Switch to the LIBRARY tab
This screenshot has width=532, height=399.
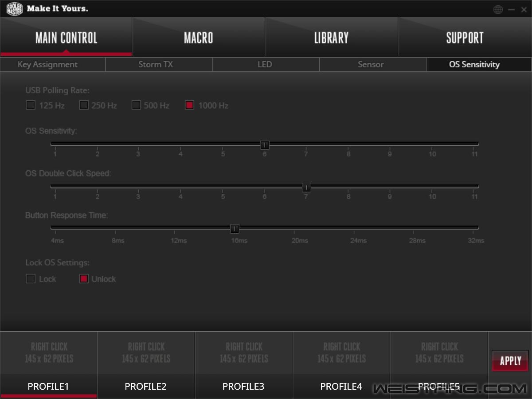[331, 38]
